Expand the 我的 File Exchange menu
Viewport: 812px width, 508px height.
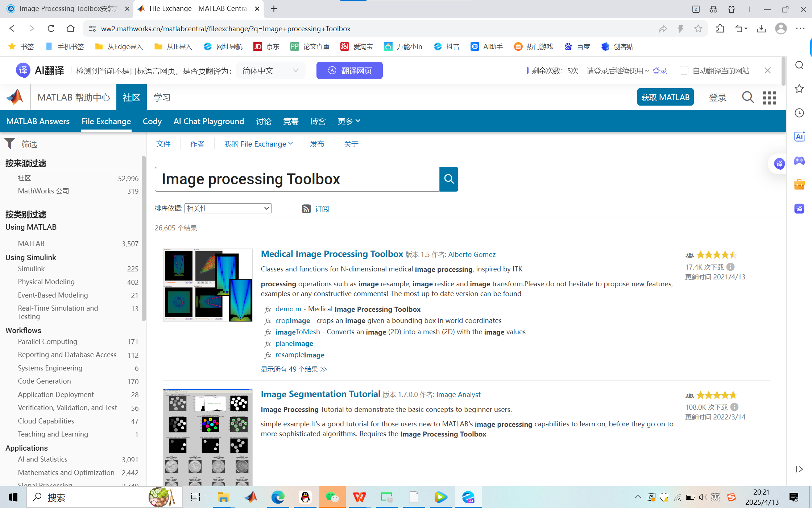tap(258, 144)
